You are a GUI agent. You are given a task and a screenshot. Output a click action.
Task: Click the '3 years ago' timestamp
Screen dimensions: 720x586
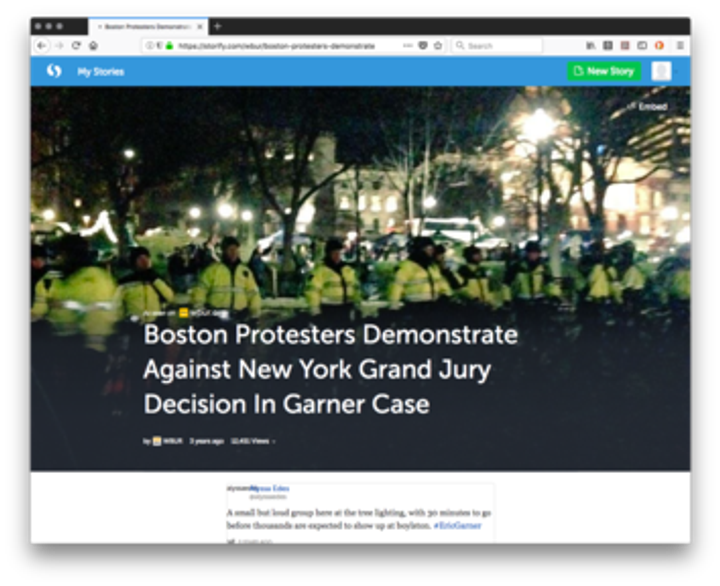click(x=207, y=441)
